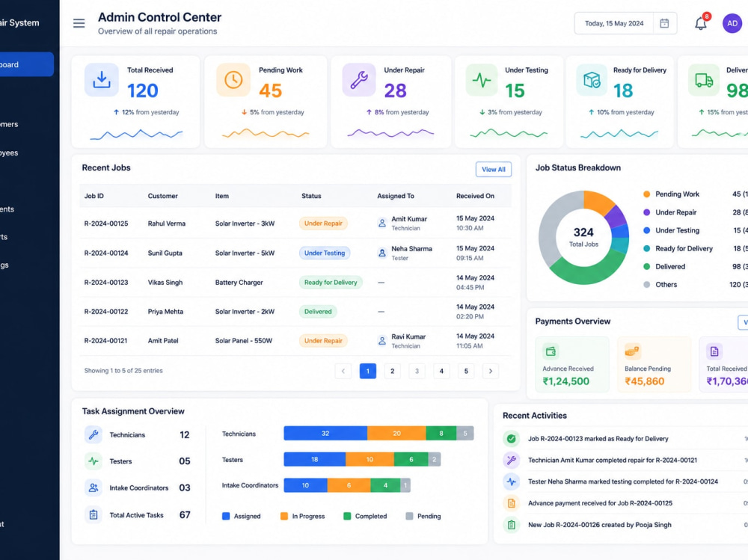
Task: Click the Under Repair purple legend dot
Action: point(646,212)
